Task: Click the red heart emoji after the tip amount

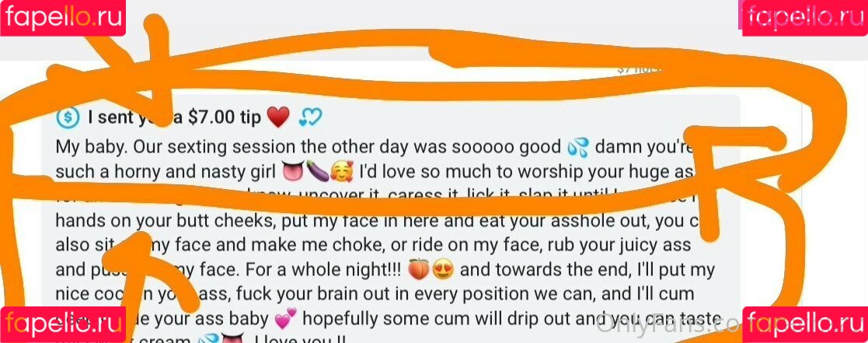Action: (278, 117)
